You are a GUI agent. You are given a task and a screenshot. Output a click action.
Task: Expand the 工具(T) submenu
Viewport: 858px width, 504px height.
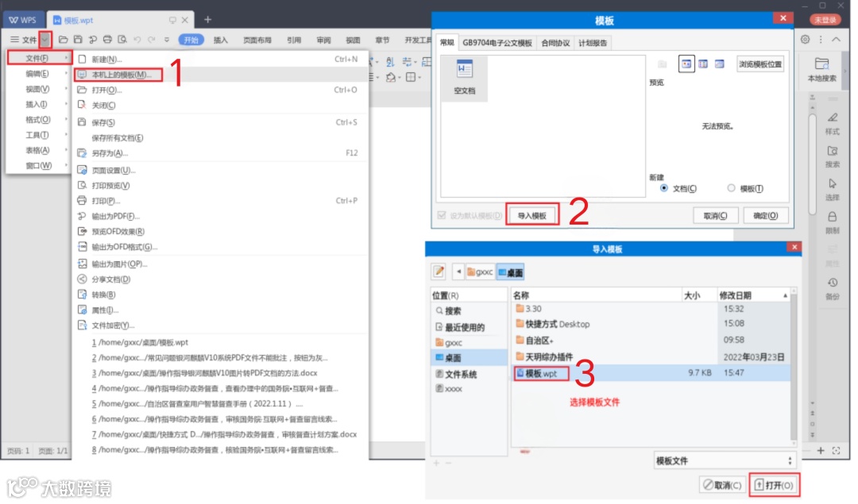click(x=39, y=134)
